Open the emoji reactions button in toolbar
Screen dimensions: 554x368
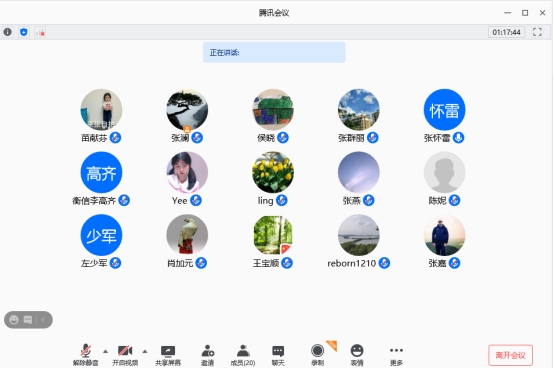click(x=357, y=356)
